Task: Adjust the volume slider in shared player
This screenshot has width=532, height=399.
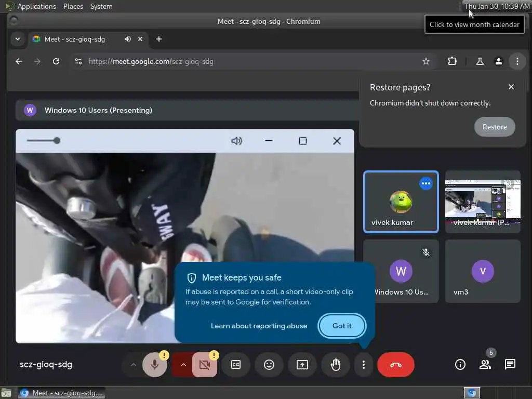Action: 44,140
